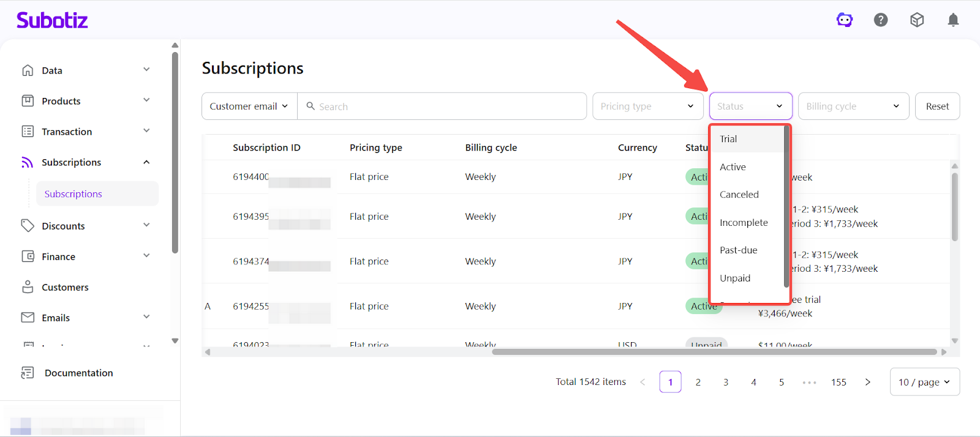
Task: Open the chatbot assistant icon in header
Action: tap(845, 20)
